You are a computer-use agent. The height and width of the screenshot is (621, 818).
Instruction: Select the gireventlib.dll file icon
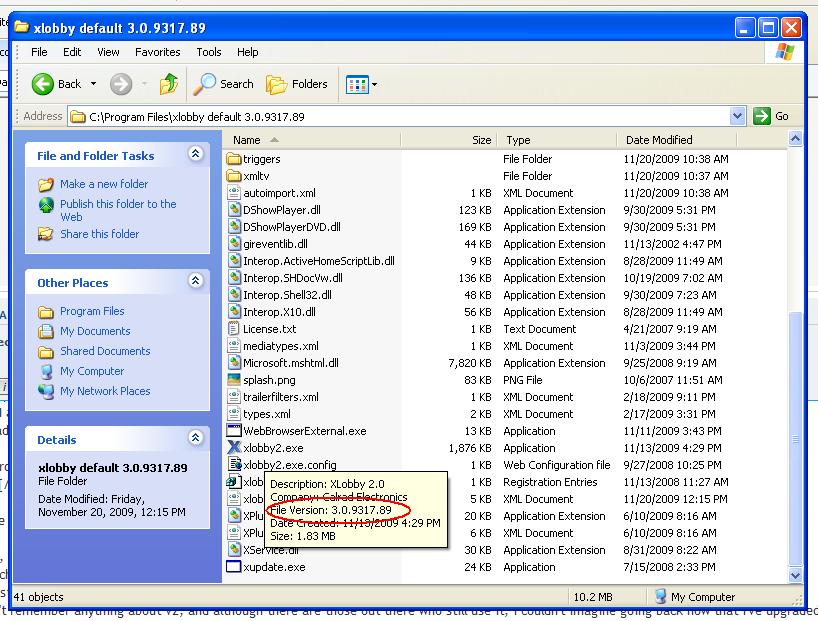234,244
